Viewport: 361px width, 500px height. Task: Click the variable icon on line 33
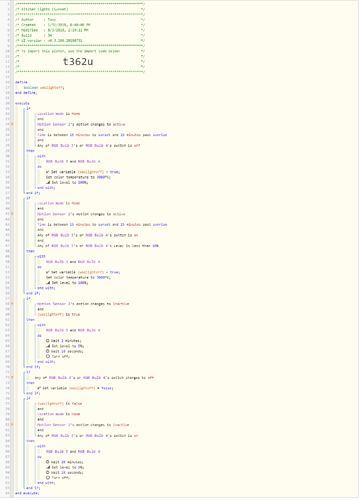48,172
